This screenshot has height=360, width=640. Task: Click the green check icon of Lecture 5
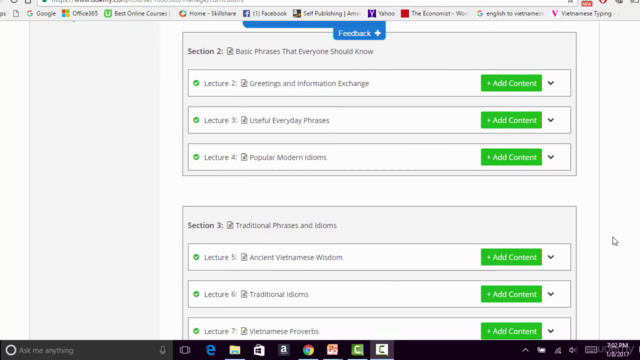196,257
